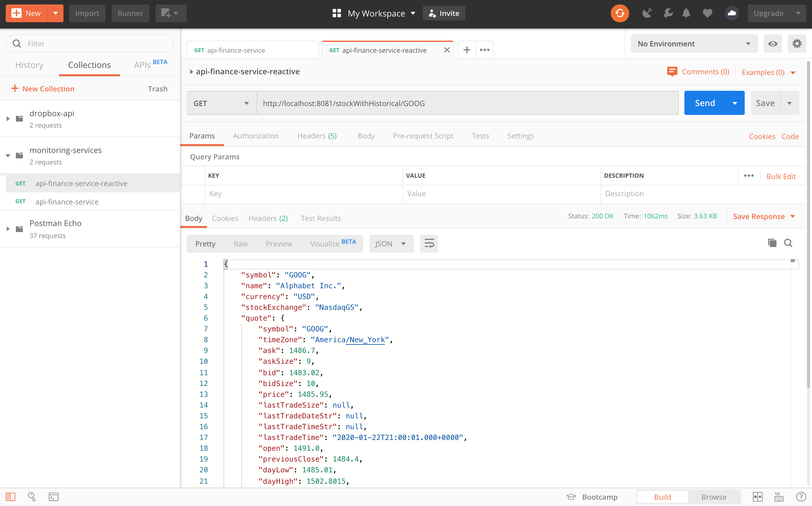The width and height of the screenshot is (812, 506).
Task: Toggle the environment quick-look eye icon
Action: point(773,43)
